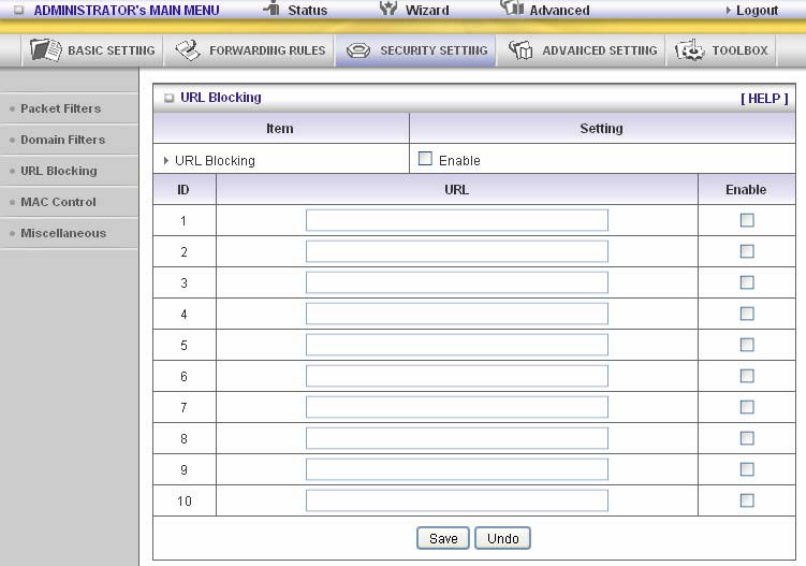Open the Basic Setting tab

pyautogui.click(x=93, y=50)
